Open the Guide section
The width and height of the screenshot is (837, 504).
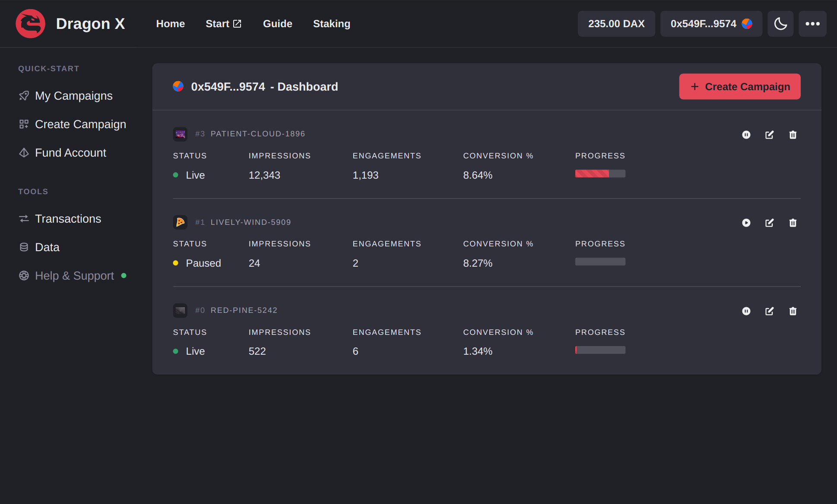[x=277, y=24]
